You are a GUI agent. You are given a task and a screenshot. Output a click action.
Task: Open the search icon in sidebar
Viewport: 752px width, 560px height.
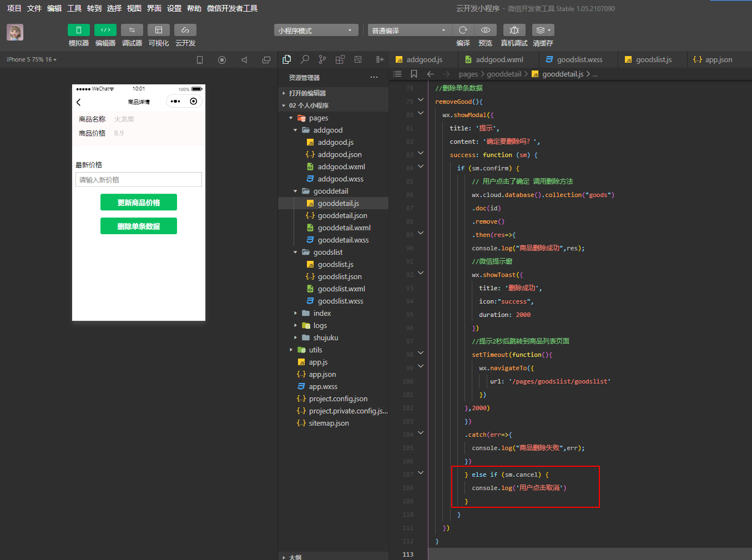pyautogui.click(x=305, y=59)
